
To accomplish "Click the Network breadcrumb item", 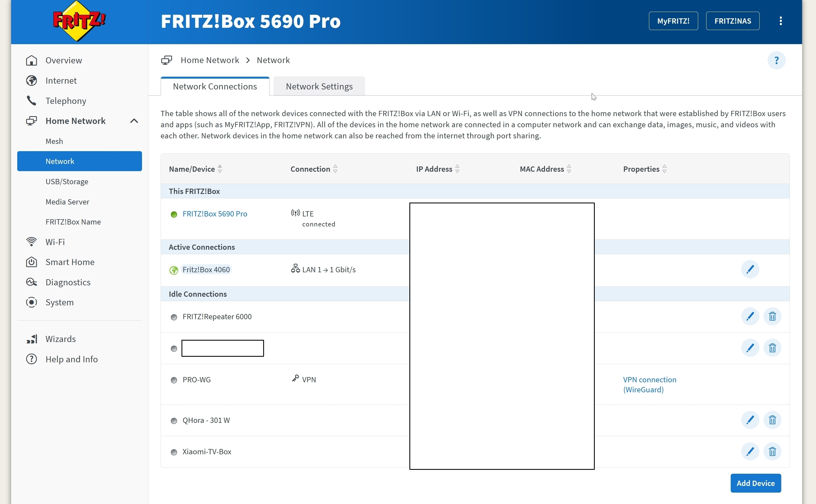I will [x=273, y=60].
